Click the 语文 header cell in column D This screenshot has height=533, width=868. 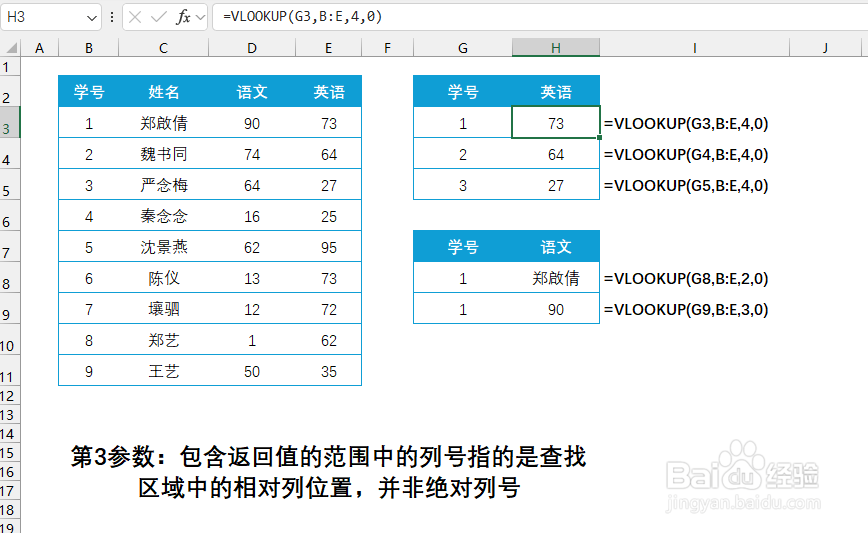coord(252,92)
